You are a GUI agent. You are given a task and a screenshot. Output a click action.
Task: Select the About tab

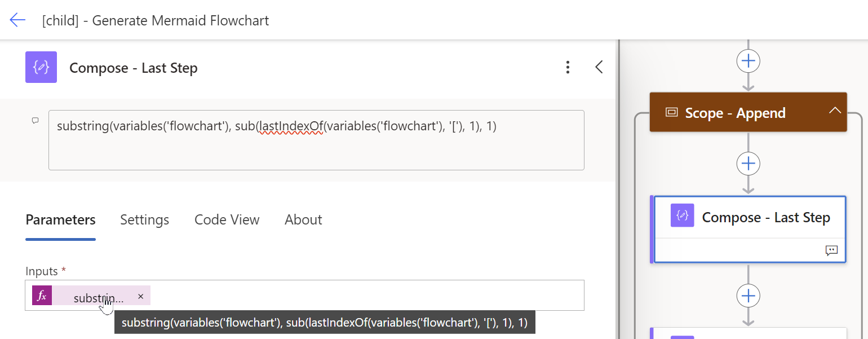[303, 219]
